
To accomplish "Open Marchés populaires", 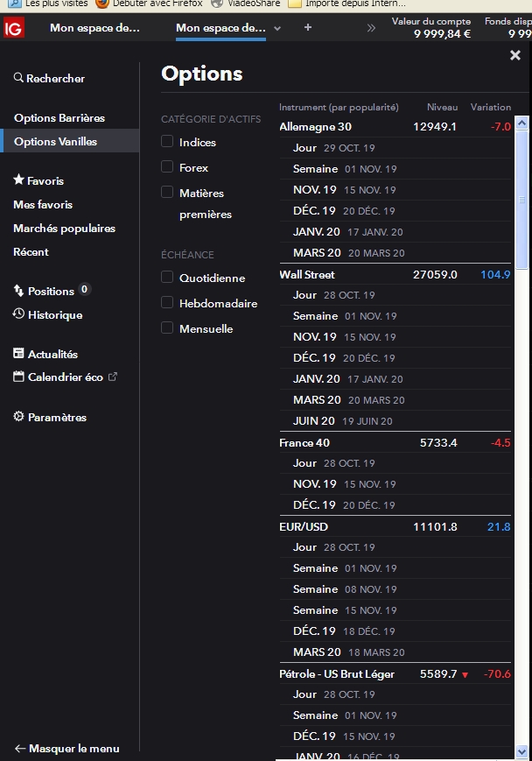I will pos(64,229).
